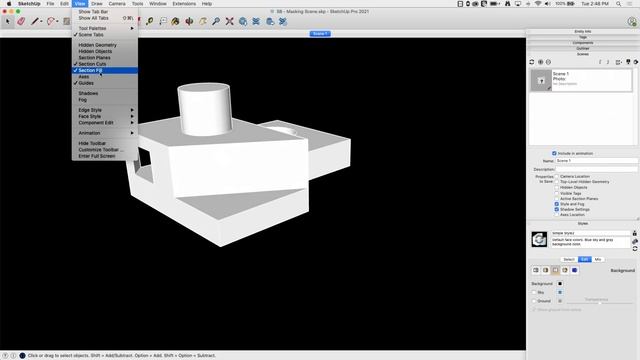
Task: Uncheck Style and Fog checkbox
Action: (556, 204)
